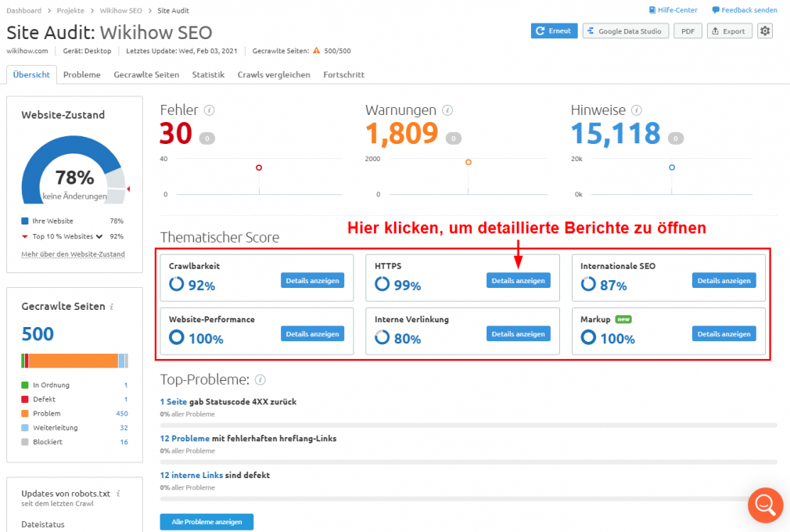
Task: Open the Crawls vergleichen tab
Action: (x=274, y=74)
